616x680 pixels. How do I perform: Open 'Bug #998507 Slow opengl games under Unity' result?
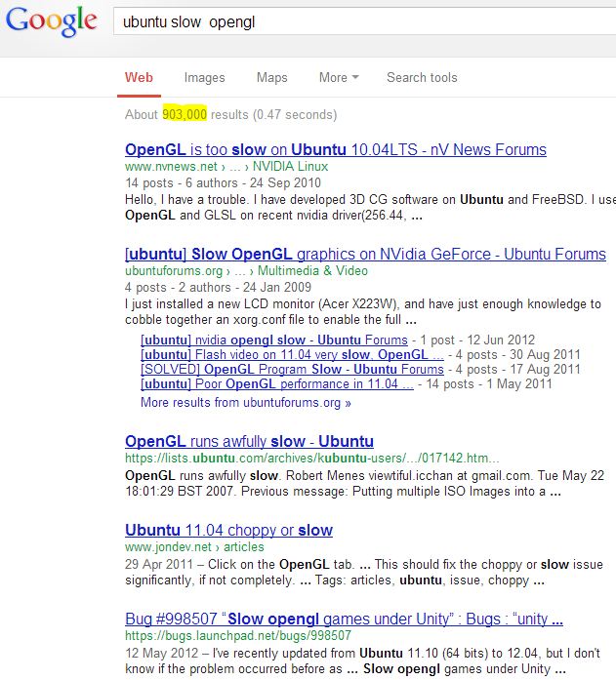pyautogui.click(x=344, y=620)
